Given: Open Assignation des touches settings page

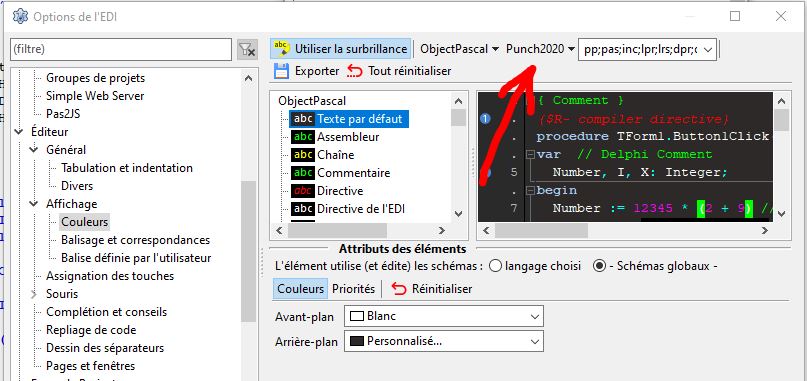Looking at the screenshot, I should coord(110,276).
